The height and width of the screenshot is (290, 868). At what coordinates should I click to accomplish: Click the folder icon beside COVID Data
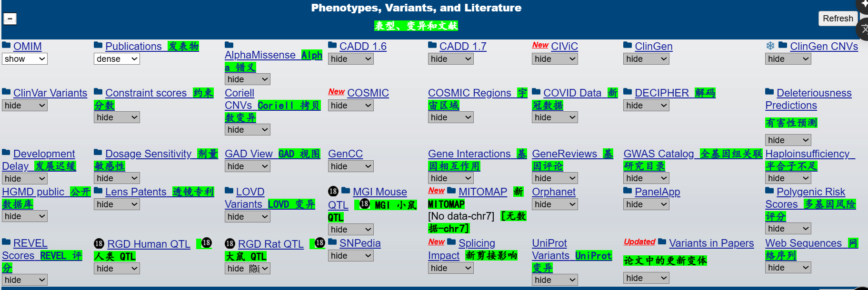point(536,92)
